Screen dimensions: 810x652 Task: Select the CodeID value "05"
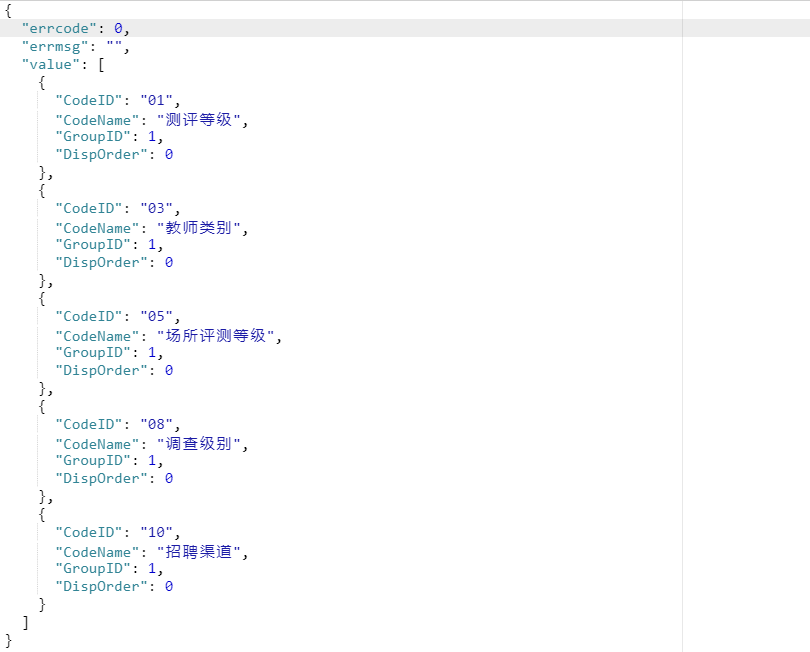tap(157, 316)
